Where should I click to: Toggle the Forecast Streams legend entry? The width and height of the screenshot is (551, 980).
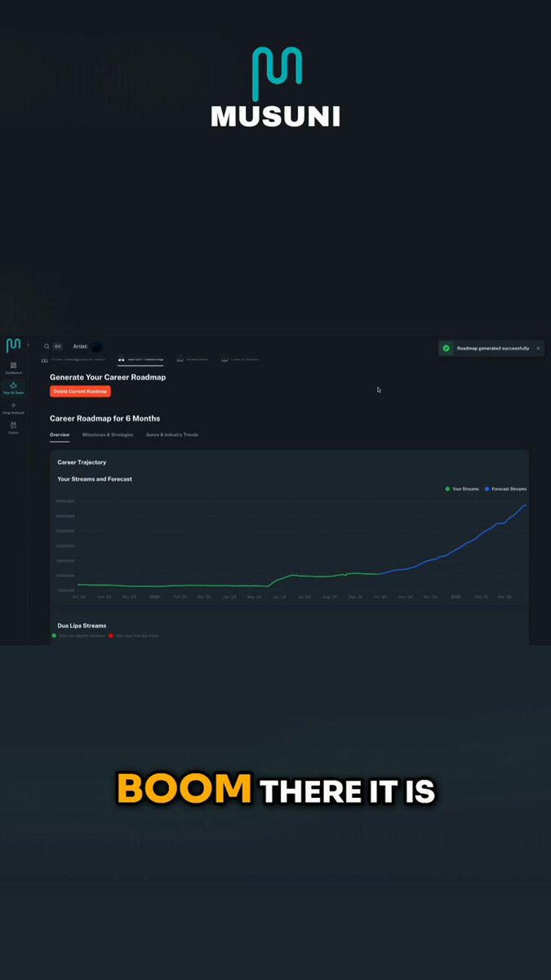(x=505, y=488)
